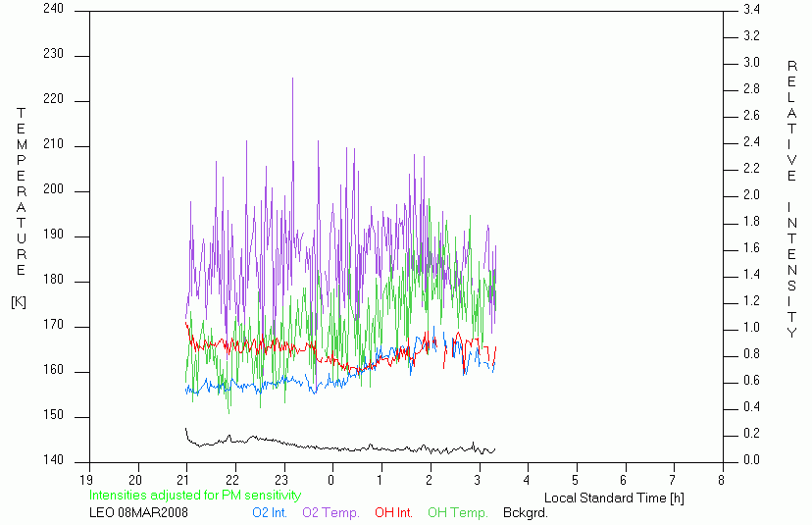Click the O2 Temp. legend label
The width and height of the screenshot is (812, 525).
(x=330, y=512)
